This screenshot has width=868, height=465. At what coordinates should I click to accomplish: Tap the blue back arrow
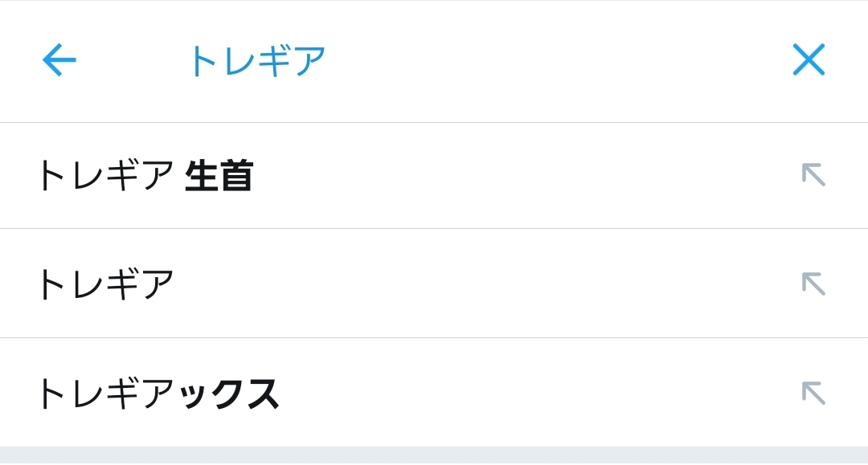pyautogui.click(x=59, y=59)
